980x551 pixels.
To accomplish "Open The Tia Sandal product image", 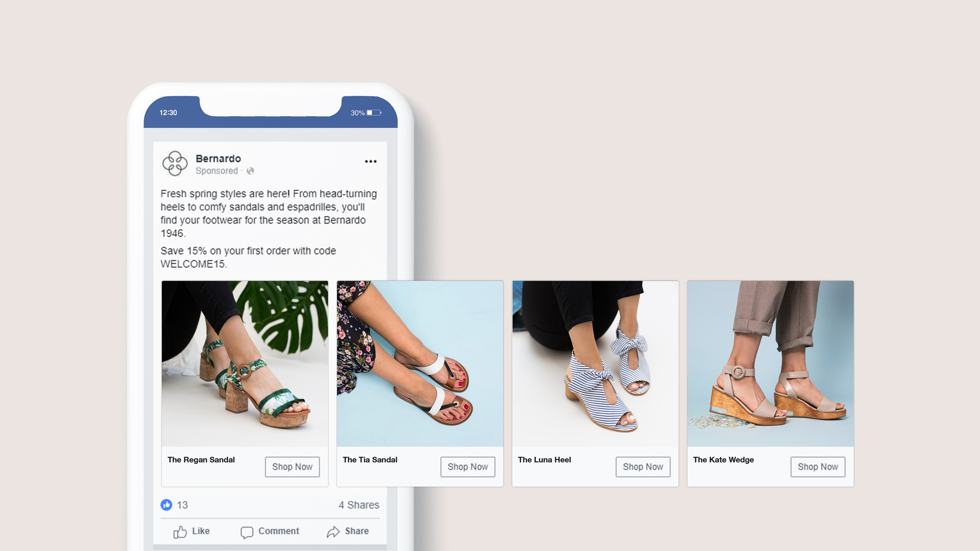I will (420, 364).
